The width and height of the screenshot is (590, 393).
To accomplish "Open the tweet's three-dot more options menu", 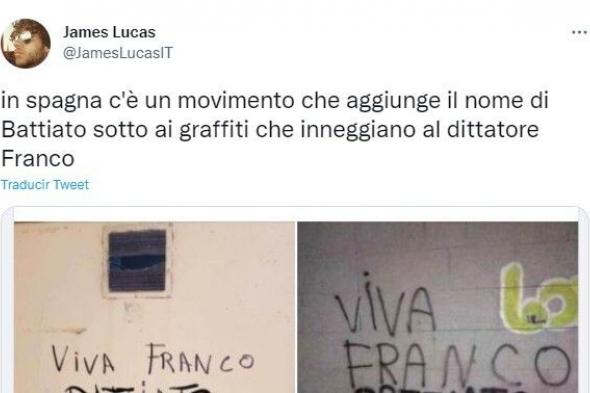I will pos(579,33).
